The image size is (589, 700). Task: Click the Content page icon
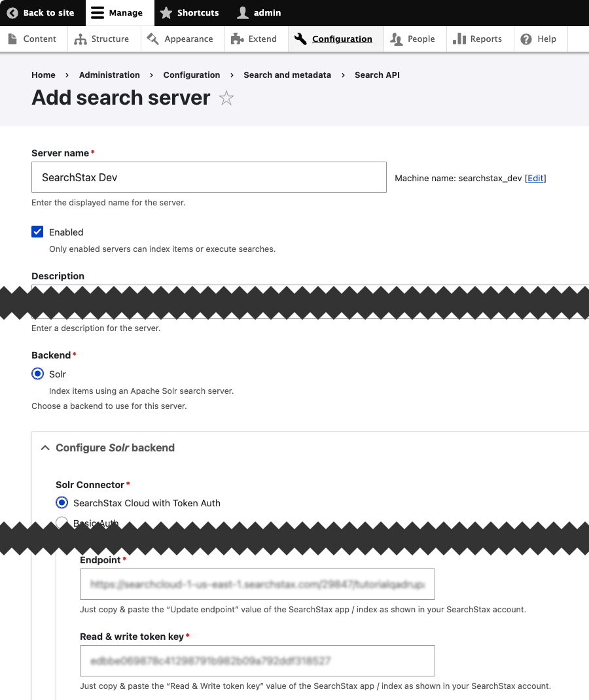[12, 39]
